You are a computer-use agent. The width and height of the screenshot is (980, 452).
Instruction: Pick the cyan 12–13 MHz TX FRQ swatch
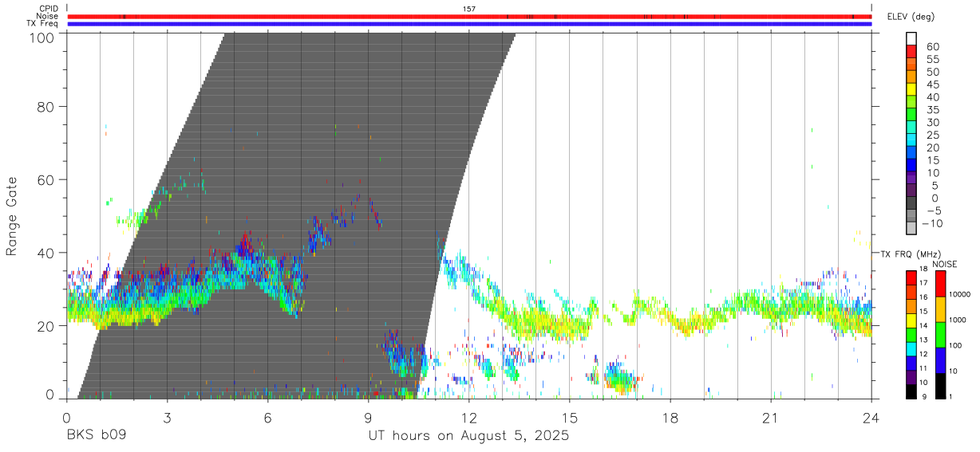point(911,349)
